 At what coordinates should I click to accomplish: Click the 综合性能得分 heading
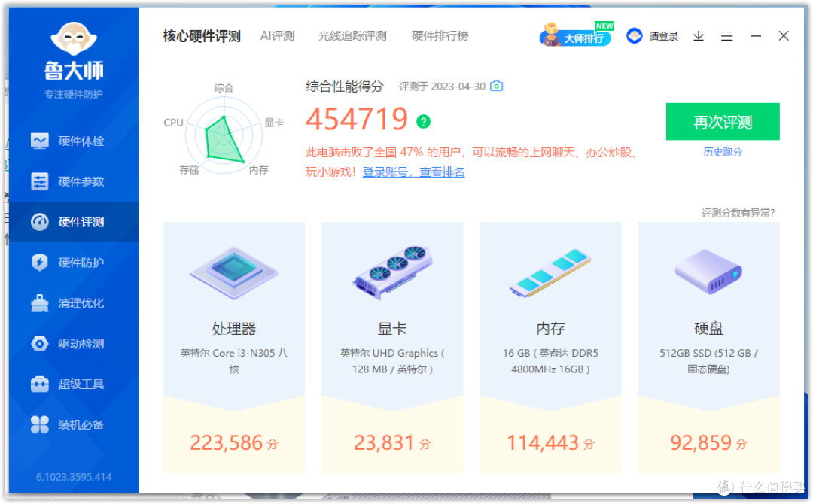(344, 87)
